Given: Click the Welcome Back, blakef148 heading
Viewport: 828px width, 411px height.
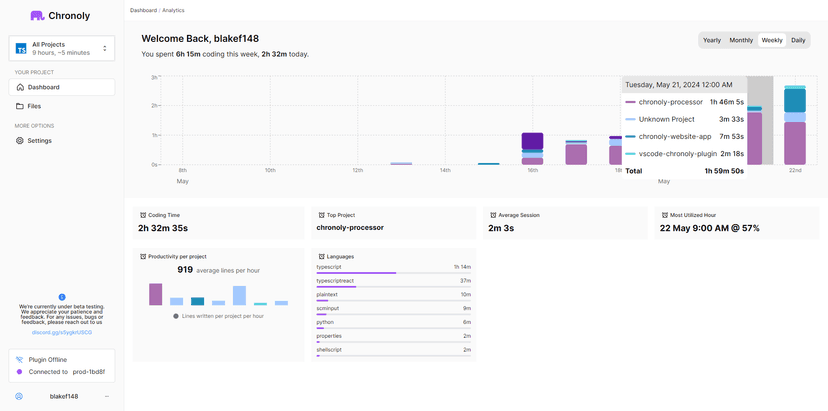Looking at the screenshot, I should (x=200, y=39).
